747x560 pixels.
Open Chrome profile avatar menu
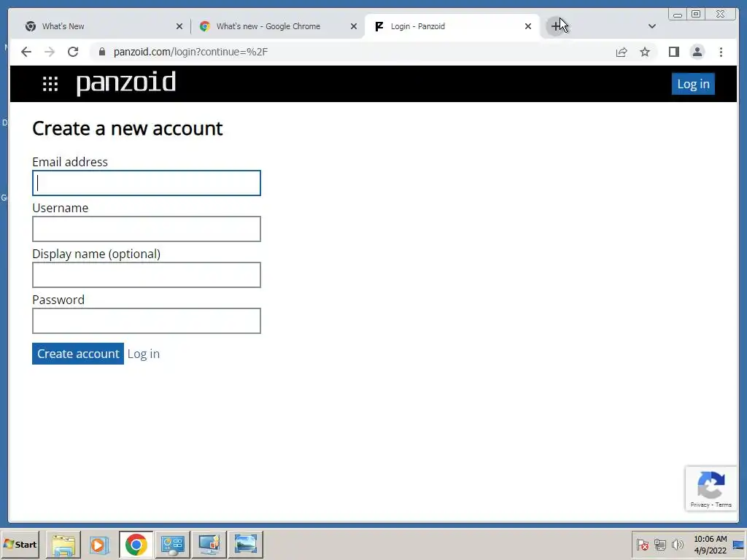(x=697, y=52)
